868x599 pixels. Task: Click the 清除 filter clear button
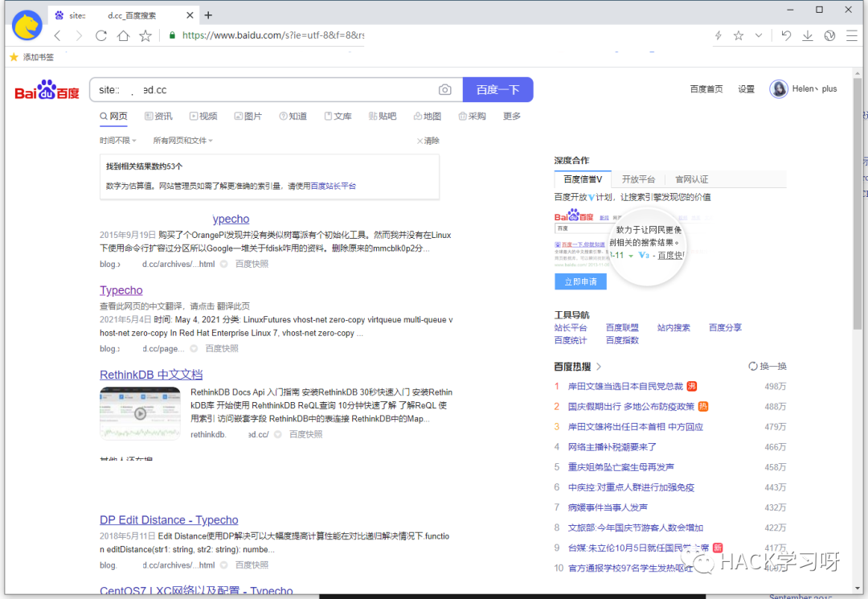[x=428, y=141]
